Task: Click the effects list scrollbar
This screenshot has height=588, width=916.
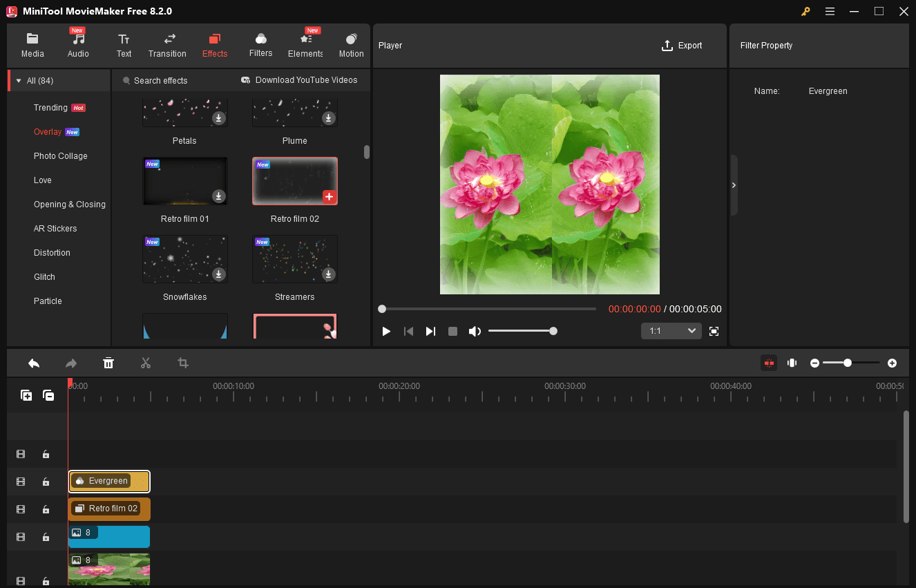Action: point(367,152)
